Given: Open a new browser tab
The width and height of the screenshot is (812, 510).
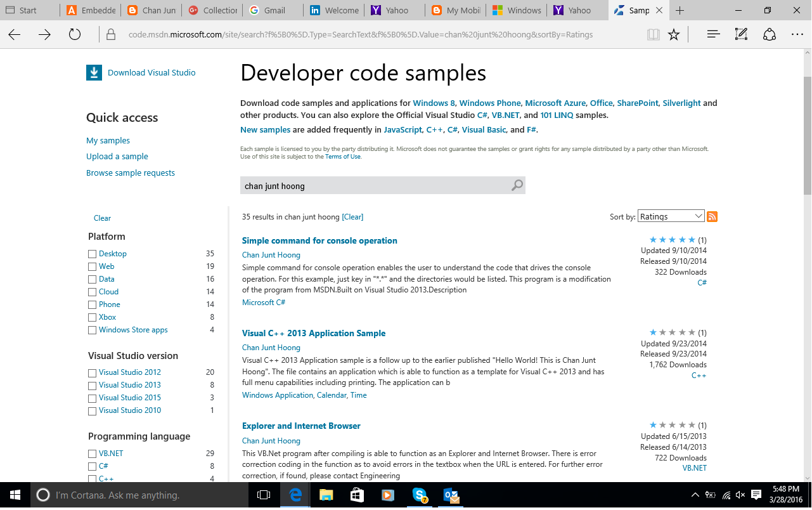Looking at the screenshot, I should [x=680, y=10].
